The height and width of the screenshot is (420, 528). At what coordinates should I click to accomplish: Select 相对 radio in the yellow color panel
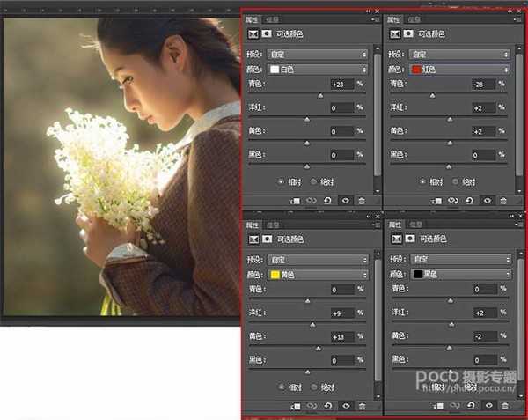pos(281,387)
